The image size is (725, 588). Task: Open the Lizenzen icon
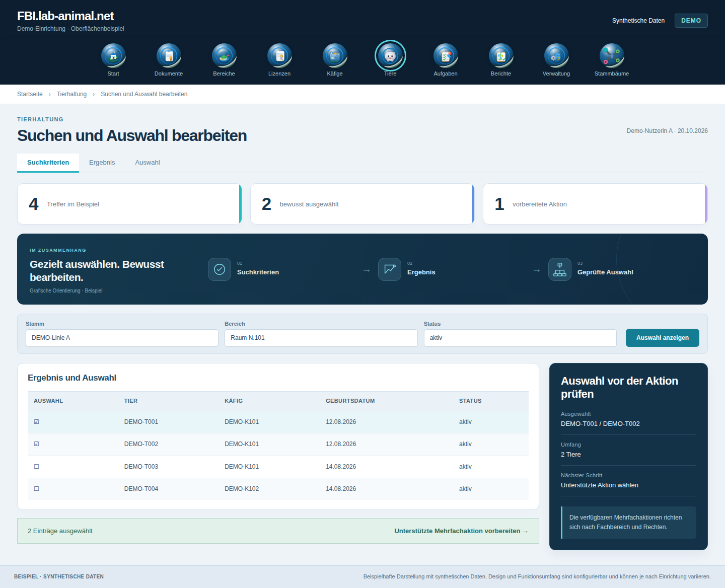pyautogui.click(x=279, y=56)
